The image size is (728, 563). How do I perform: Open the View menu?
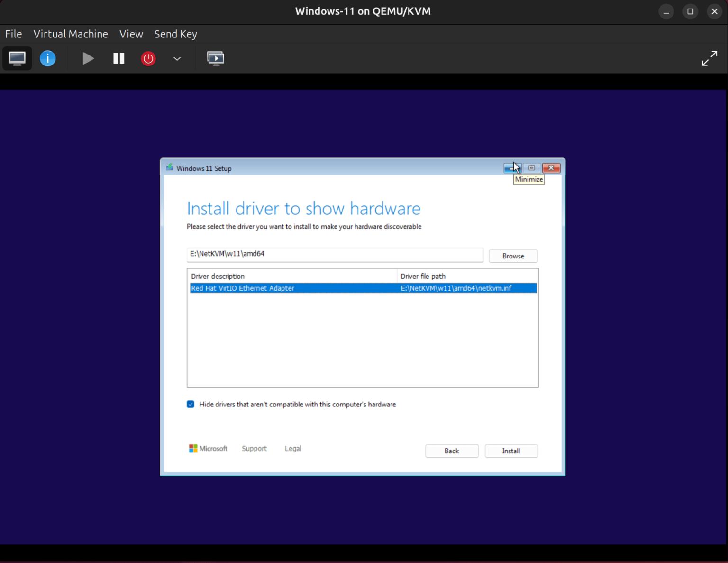click(131, 34)
